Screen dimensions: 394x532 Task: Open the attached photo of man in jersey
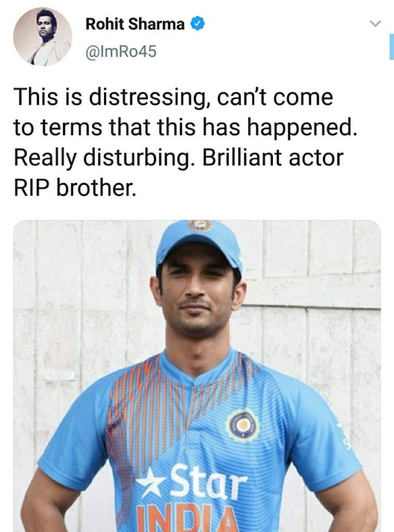[x=197, y=376]
